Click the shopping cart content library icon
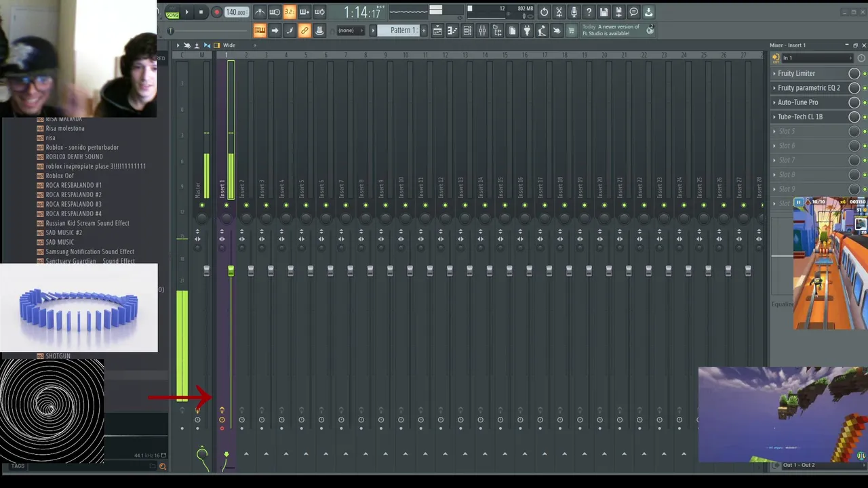 [x=571, y=30]
